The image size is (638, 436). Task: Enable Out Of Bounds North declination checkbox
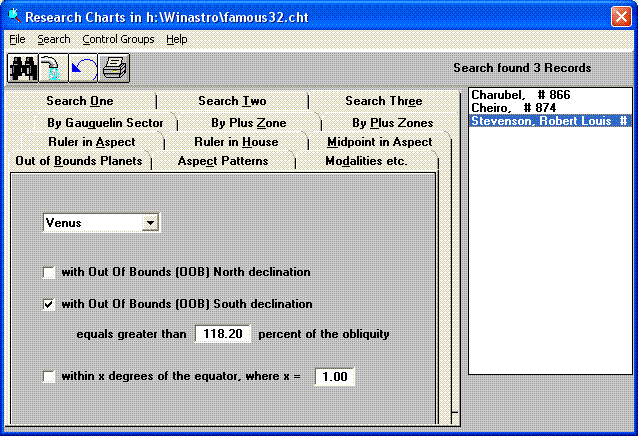[x=49, y=272]
